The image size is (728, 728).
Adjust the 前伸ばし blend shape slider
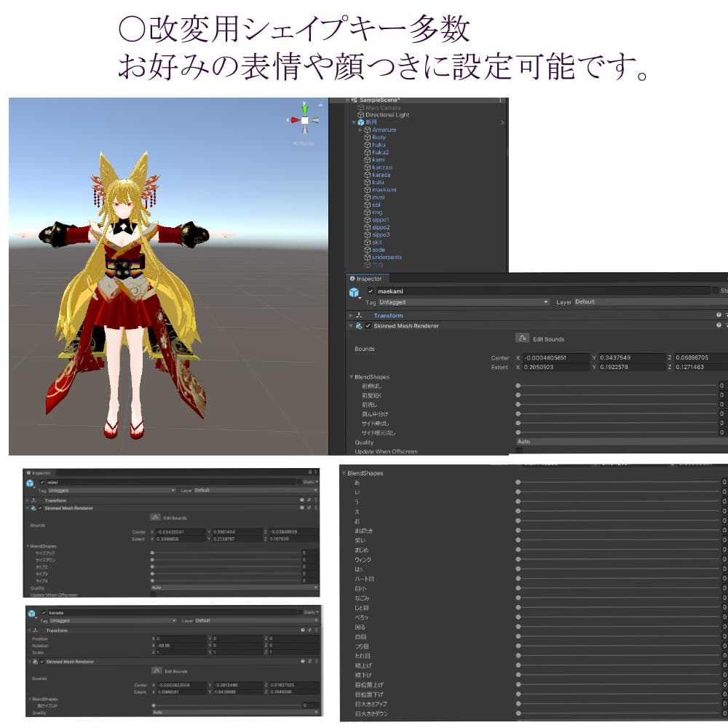[x=617, y=386]
